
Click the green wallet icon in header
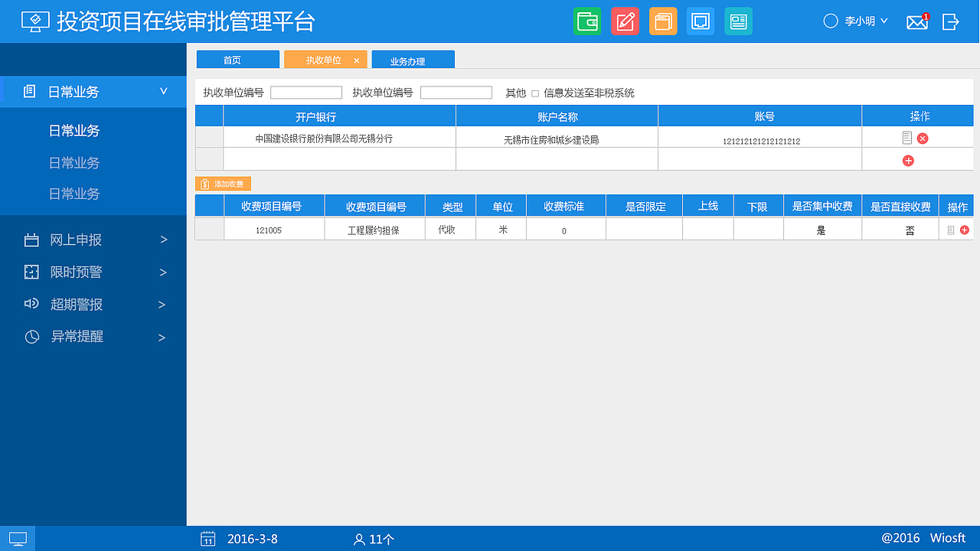(587, 21)
